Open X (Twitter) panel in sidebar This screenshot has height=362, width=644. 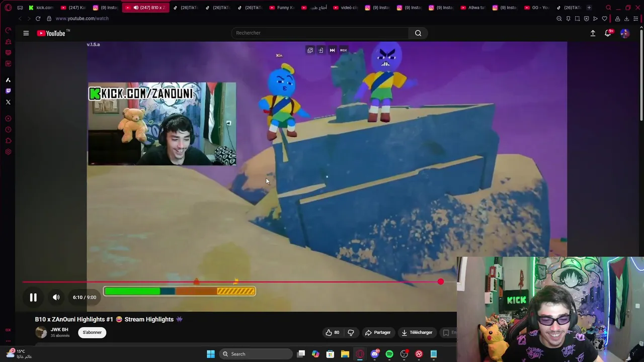point(8,102)
